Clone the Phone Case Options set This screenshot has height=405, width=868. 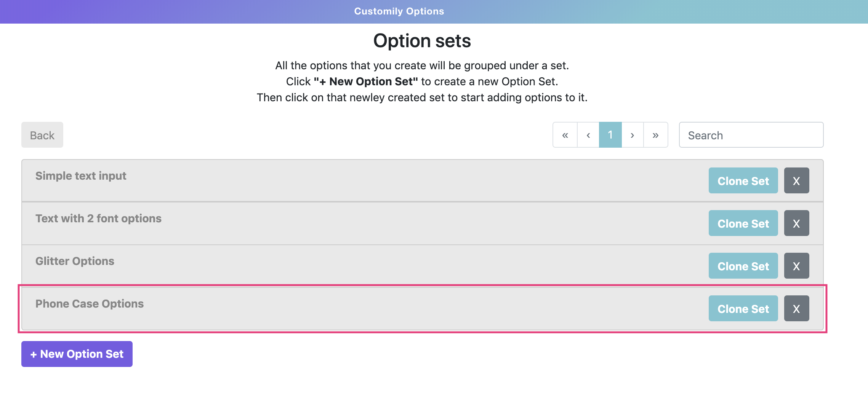coord(743,308)
